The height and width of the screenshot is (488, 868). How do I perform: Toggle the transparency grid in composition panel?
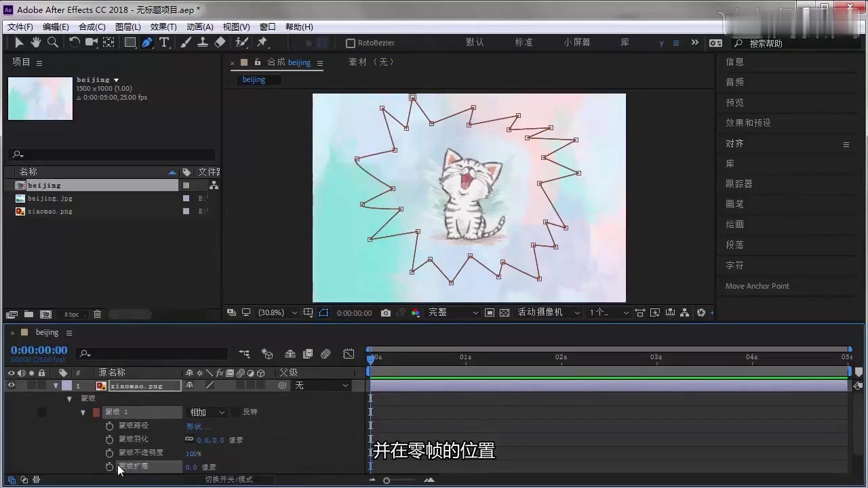point(505,312)
